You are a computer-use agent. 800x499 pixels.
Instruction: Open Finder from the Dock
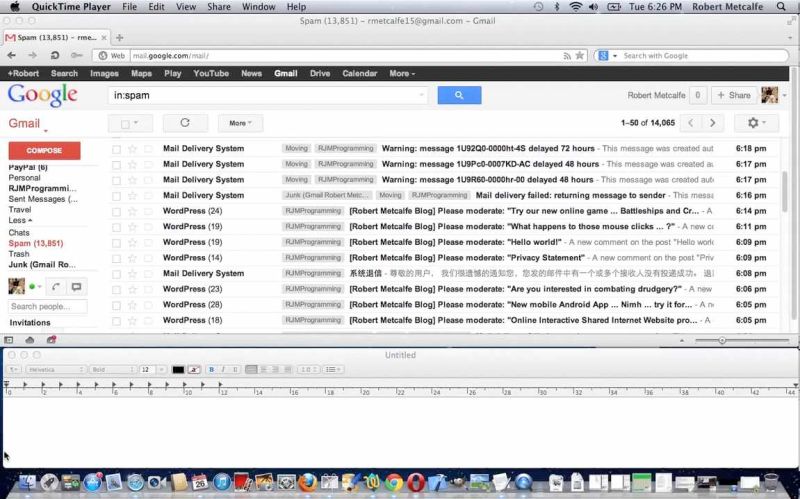click(x=28, y=482)
